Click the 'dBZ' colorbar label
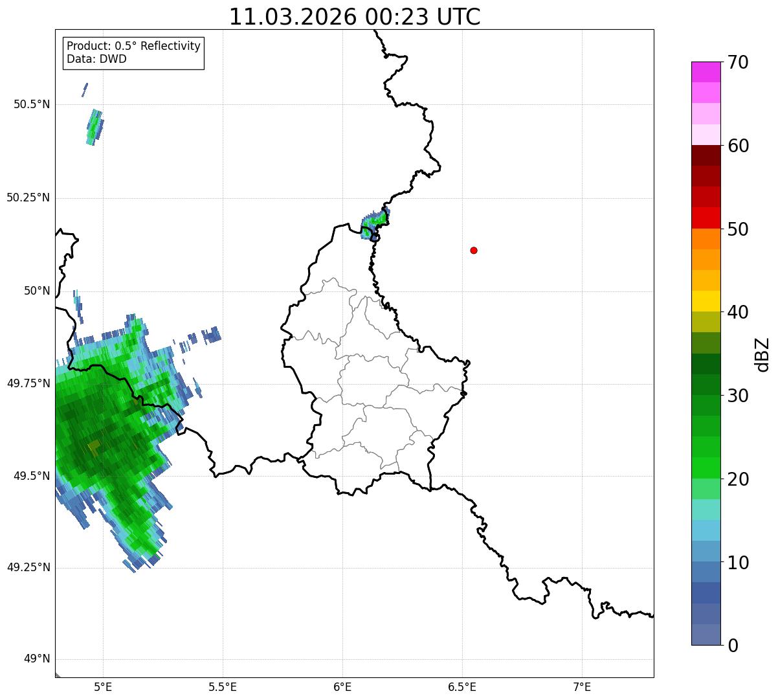The width and height of the screenshot is (778, 700). pyautogui.click(x=762, y=354)
